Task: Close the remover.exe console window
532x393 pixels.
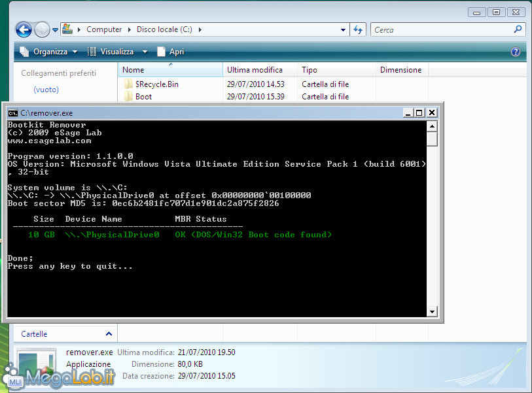Action: (432, 112)
